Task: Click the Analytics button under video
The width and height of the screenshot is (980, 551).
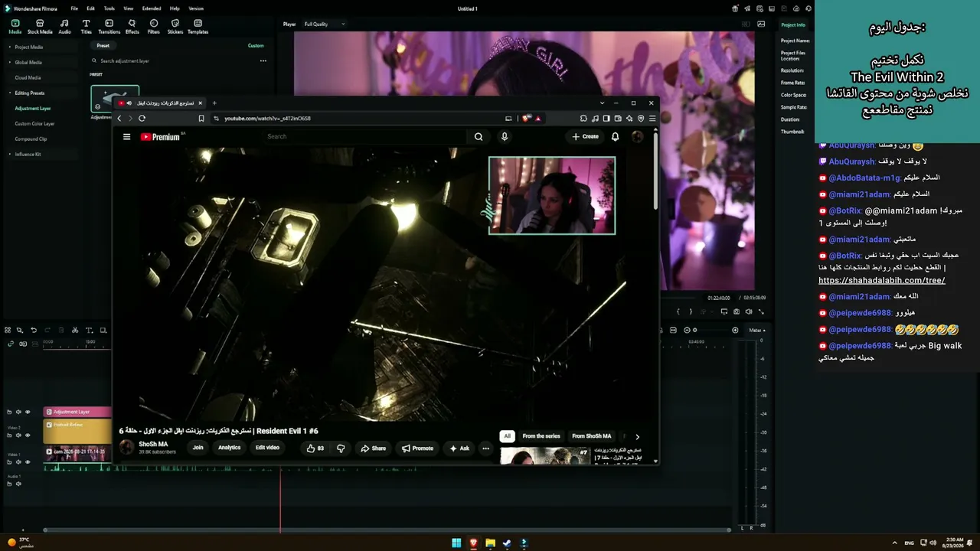Action: click(x=229, y=448)
